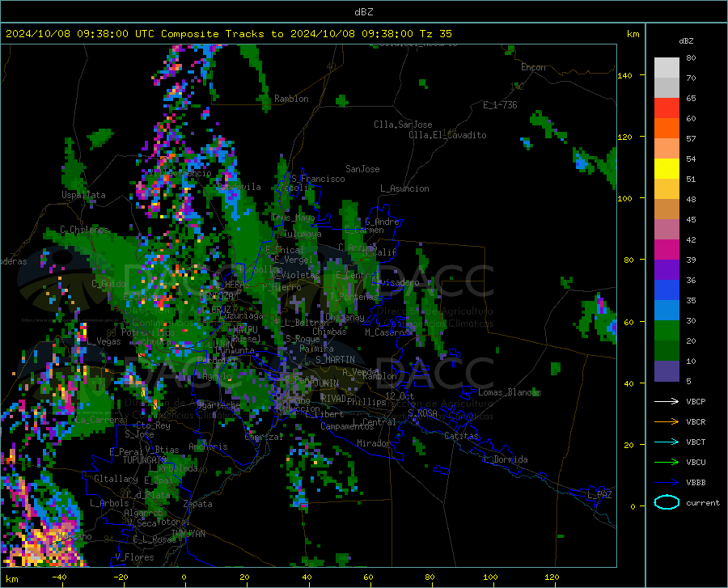Select the light gray 70-80 dBZ swatch

tap(667, 68)
